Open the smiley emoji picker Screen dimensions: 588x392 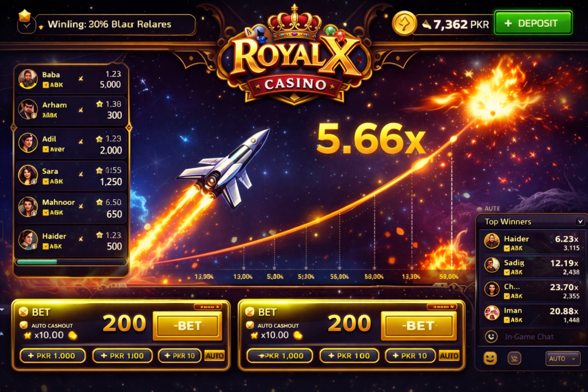[490, 358]
